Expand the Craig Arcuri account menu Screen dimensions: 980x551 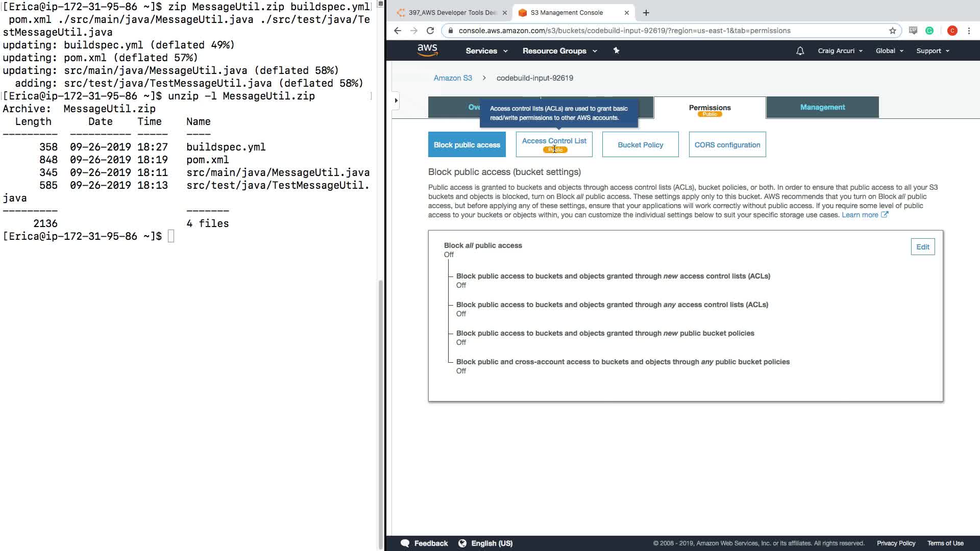(840, 51)
